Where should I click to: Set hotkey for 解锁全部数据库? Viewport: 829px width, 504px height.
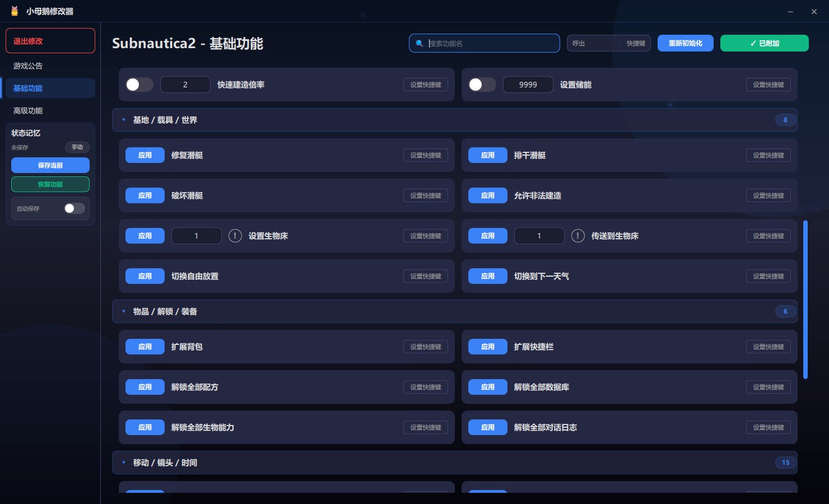pos(769,387)
